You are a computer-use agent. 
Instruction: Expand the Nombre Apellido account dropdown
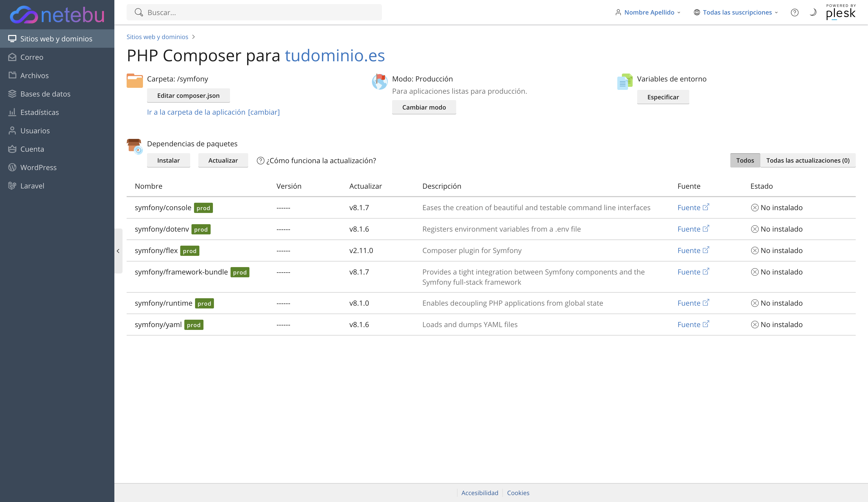[648, 13]
